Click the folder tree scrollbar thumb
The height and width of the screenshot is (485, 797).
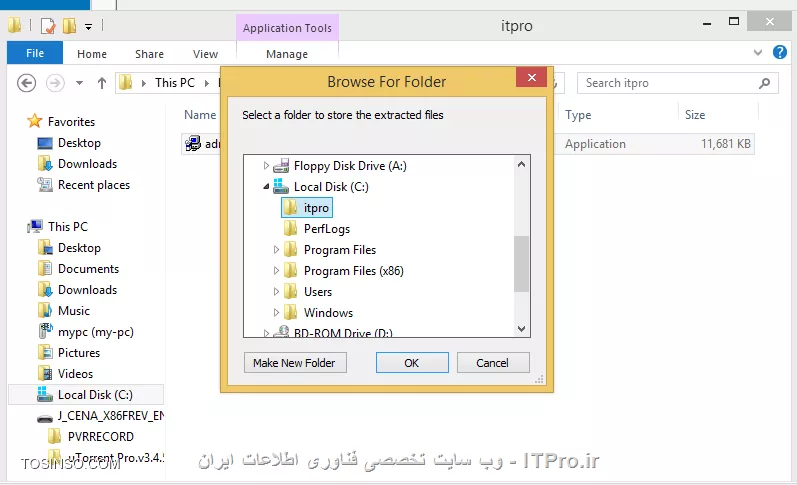(x=521, y=264)
